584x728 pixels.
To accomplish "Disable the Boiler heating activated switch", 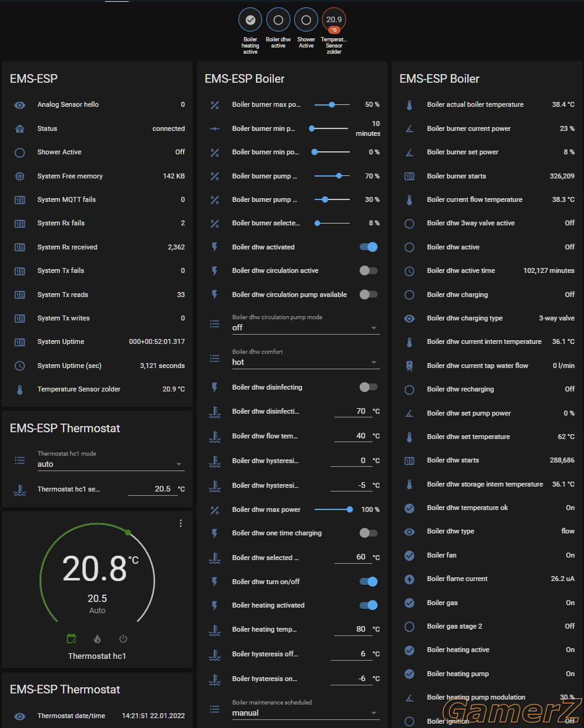I will click(x=368, y=605).
